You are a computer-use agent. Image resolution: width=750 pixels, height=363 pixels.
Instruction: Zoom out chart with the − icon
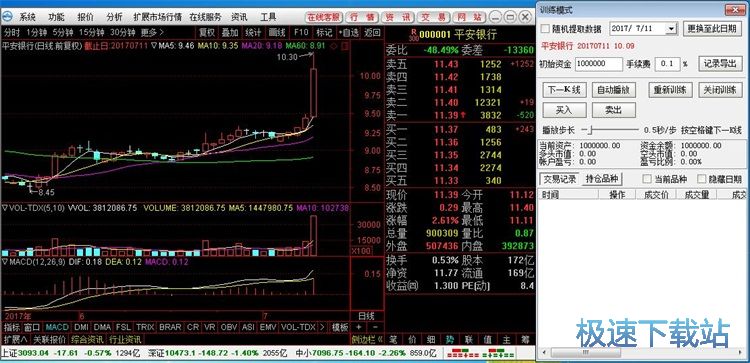tap(375, 327)
